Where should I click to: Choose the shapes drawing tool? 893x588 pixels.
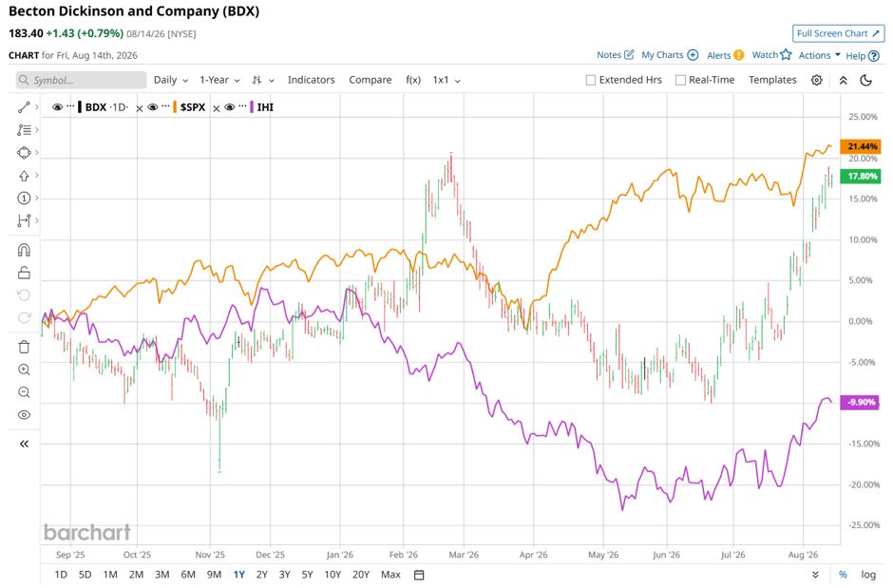coord(24,153)
